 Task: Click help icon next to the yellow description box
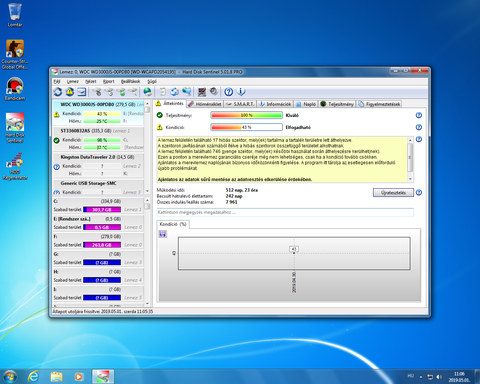[419, 139]
